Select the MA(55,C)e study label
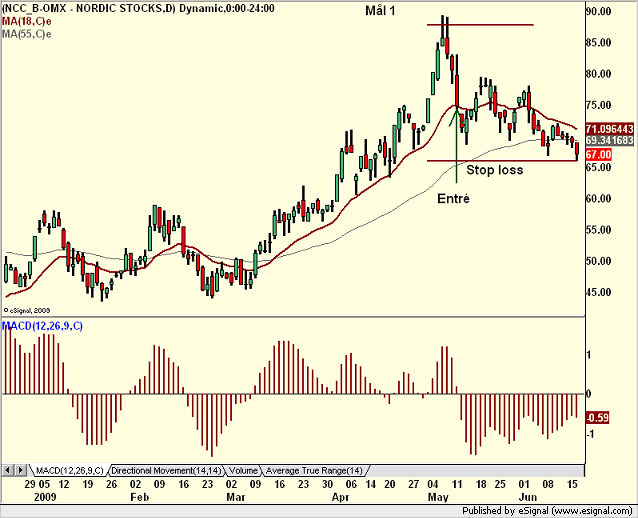 pos(26,34)
